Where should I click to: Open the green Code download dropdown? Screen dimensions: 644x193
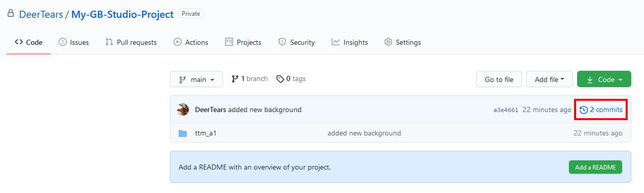(604, 79)
